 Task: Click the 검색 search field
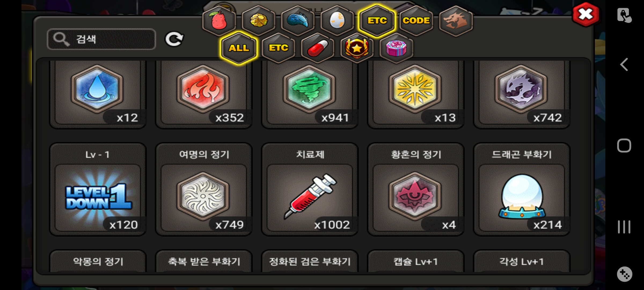click(x=101, y=39)
